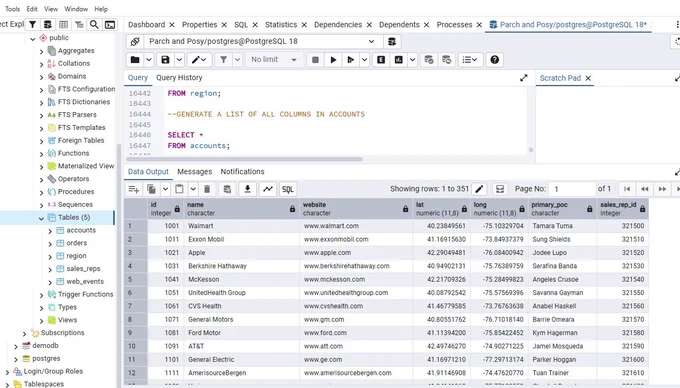Download results with the download icon

pos(247,189)
